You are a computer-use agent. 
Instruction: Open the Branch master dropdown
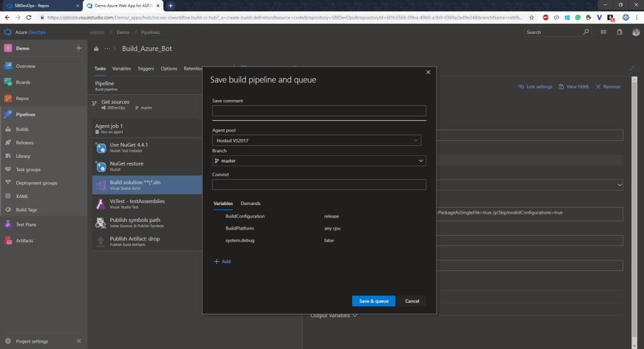point(319,161)
